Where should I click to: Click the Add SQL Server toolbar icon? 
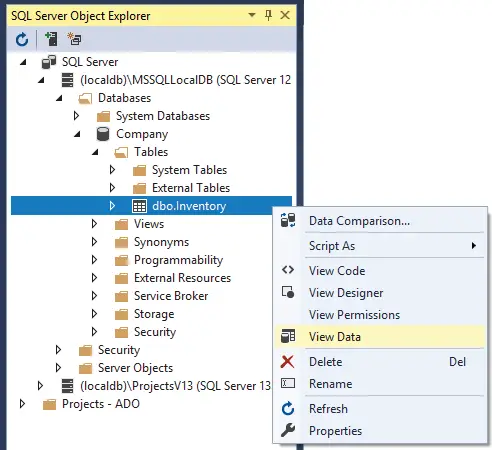click(51, 39)
